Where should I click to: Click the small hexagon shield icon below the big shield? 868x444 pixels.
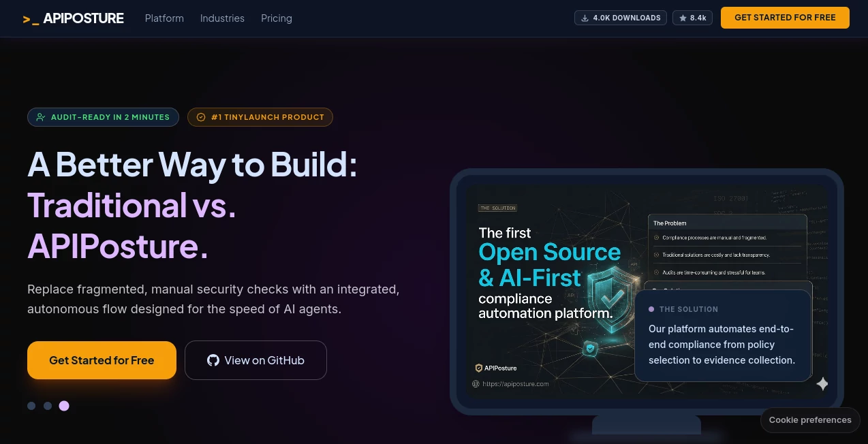[590, 349]
